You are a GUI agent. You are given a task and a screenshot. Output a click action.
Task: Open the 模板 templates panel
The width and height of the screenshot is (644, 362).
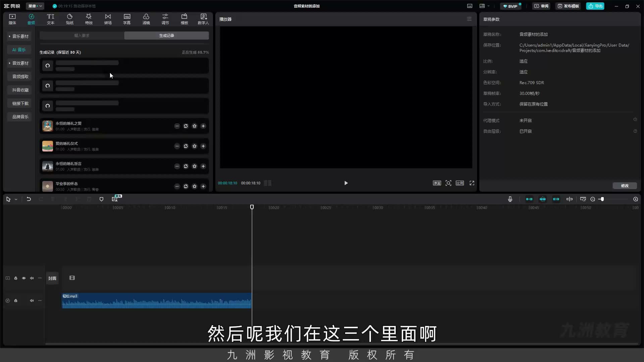pos(184,19)
